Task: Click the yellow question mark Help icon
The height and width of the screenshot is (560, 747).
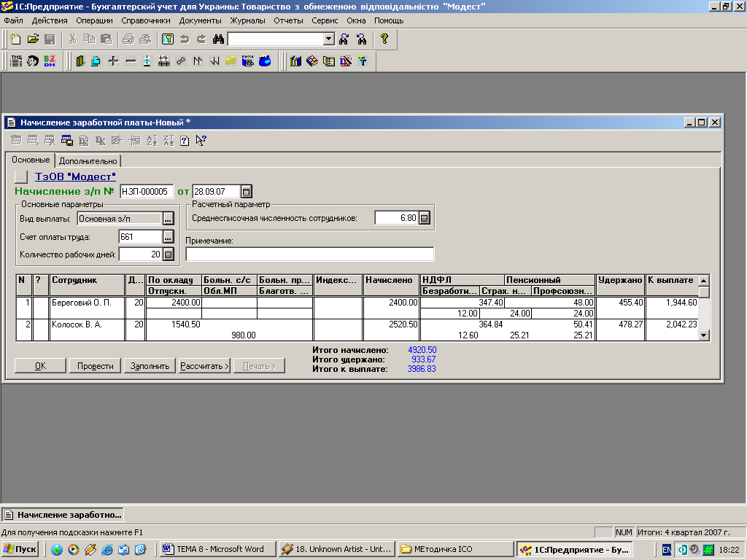Action: pyautogui.click(x=384, y=39)
